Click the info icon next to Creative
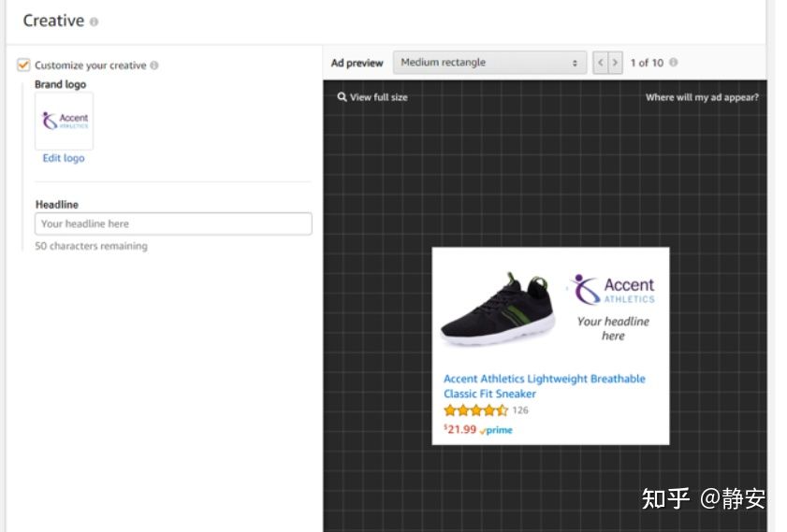787x532 pixels. (x=94, y=22)
